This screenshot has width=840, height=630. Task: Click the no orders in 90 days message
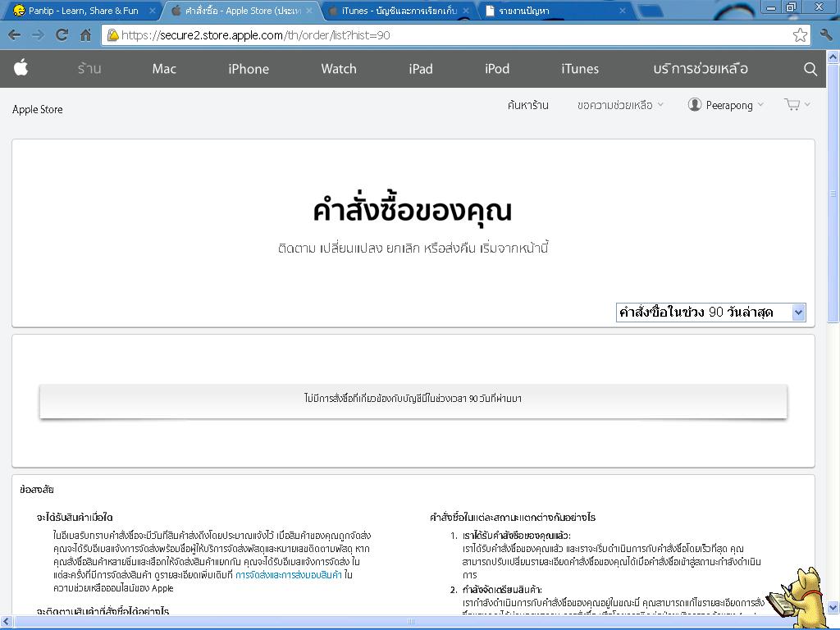pos(413,399)
